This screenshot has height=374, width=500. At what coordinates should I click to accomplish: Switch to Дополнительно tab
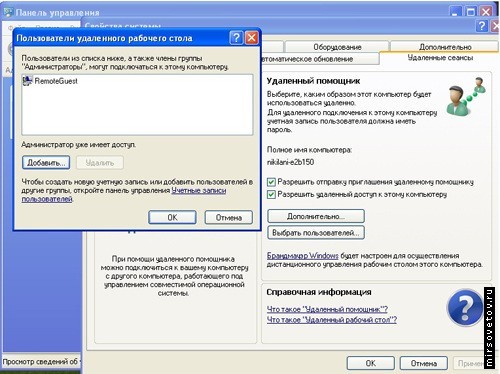click(x=445, y=47)
